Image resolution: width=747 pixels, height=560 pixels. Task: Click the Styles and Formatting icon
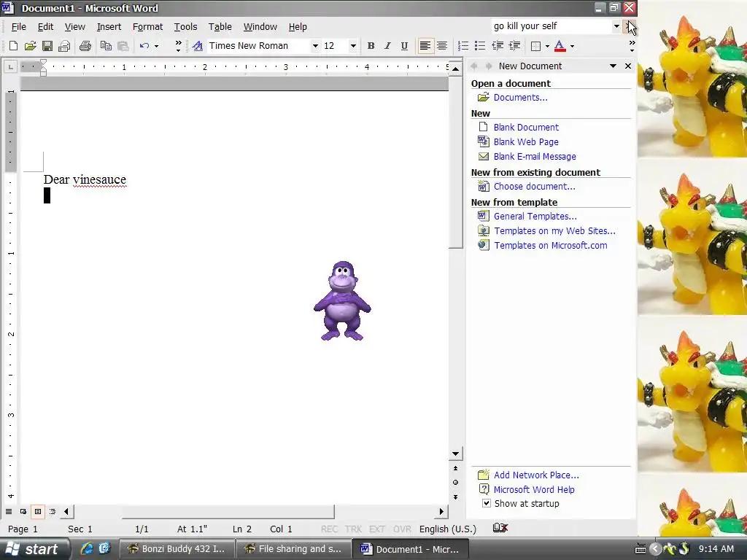point(197,46)
